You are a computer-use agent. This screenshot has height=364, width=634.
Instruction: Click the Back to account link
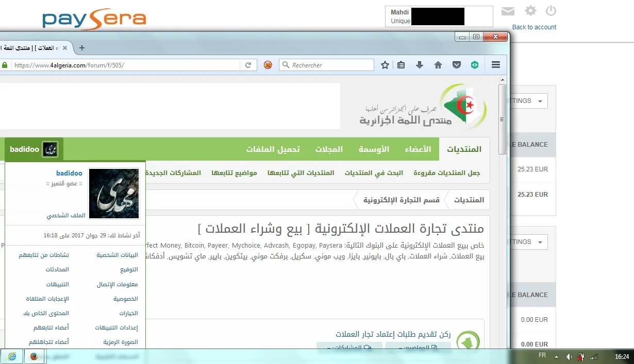click(534, 27)
